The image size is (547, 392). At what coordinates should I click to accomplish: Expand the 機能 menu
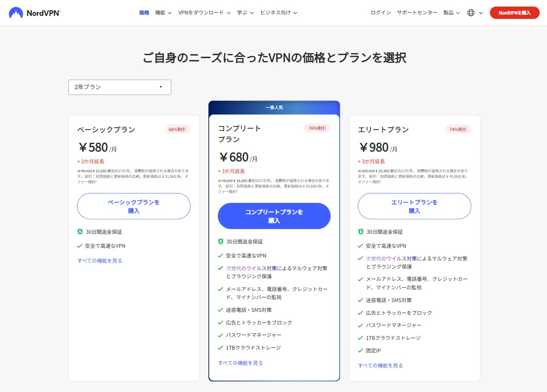click(x=163, y=13)
